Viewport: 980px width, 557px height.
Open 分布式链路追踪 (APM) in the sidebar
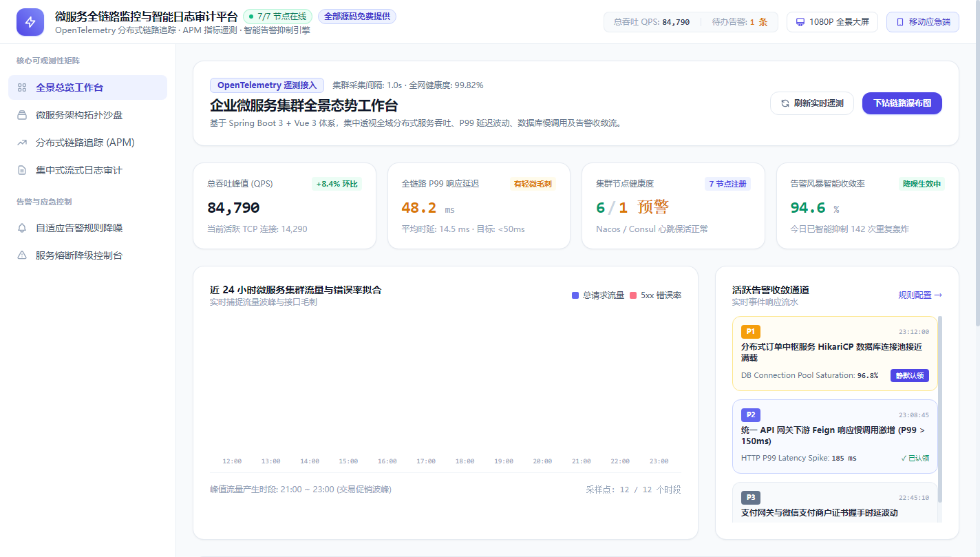click(x=87, y=143)
